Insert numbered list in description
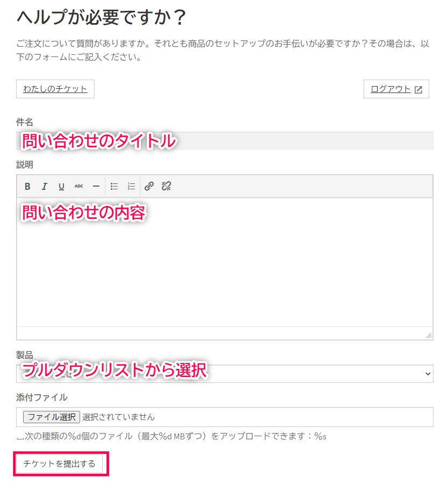Viewport: 448px width, 484px height. pos(132,187)
